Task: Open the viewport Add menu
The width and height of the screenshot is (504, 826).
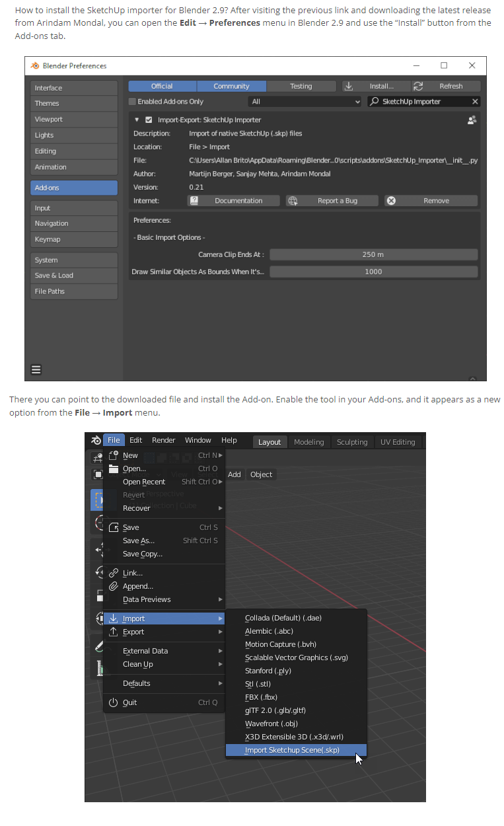Action: click(x=234, y=474)
